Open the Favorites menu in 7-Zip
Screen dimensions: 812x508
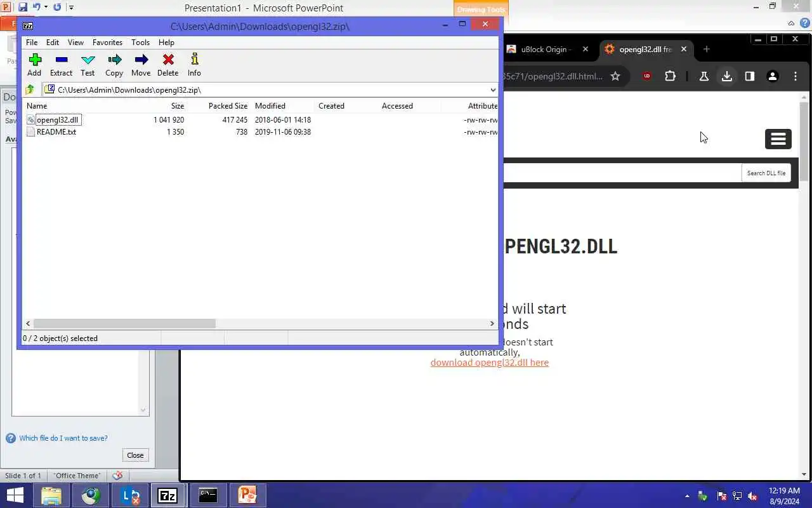click(x=107, y=43)
